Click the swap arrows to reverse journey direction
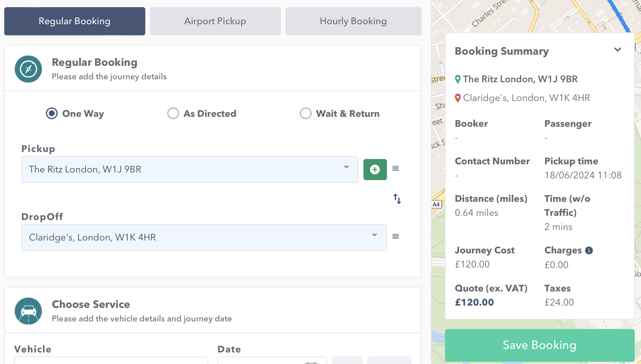641x364 pixels. click(397, 199)
